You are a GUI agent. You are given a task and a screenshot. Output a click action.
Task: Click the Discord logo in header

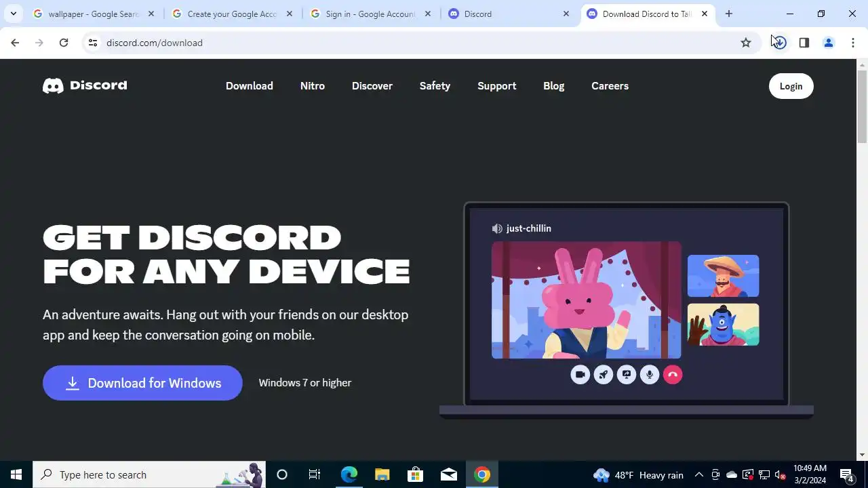click(85, 85)
